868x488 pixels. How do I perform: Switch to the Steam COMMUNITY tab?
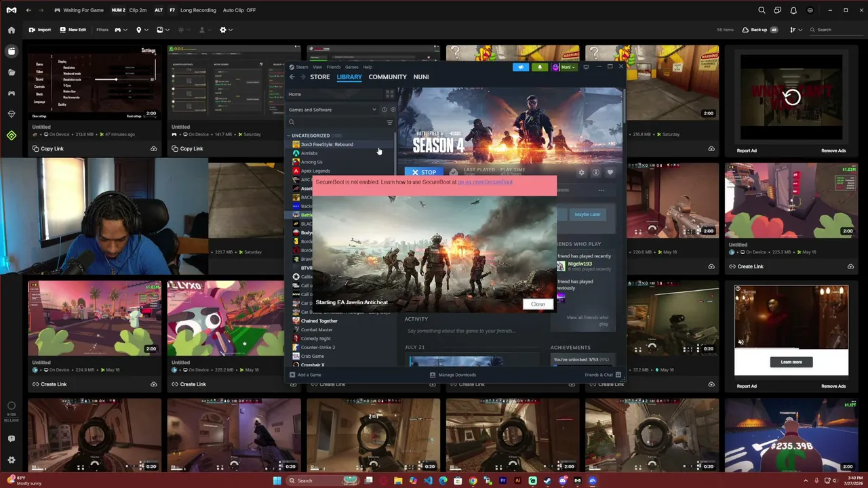coord(387,77)
